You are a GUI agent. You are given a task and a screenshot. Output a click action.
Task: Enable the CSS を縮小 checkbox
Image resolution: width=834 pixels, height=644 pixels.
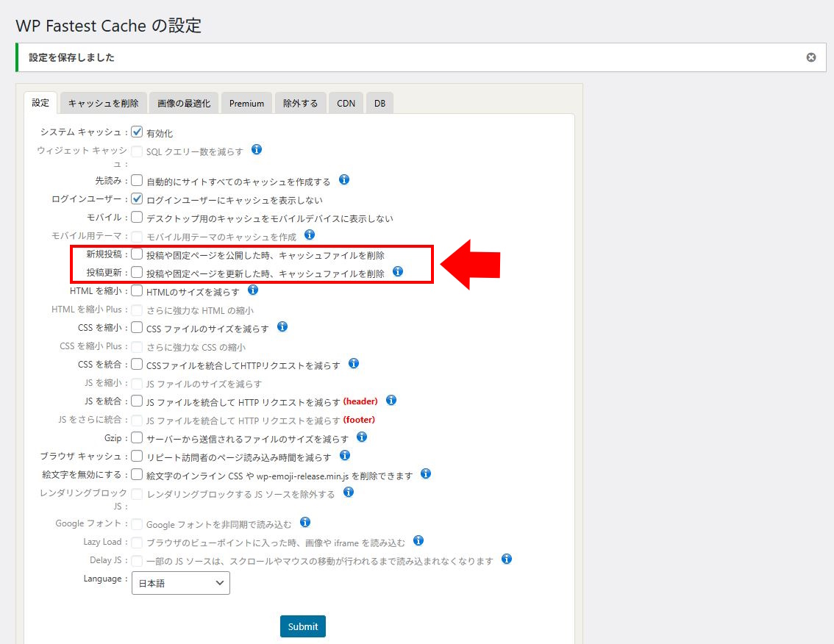coord(137,328)
